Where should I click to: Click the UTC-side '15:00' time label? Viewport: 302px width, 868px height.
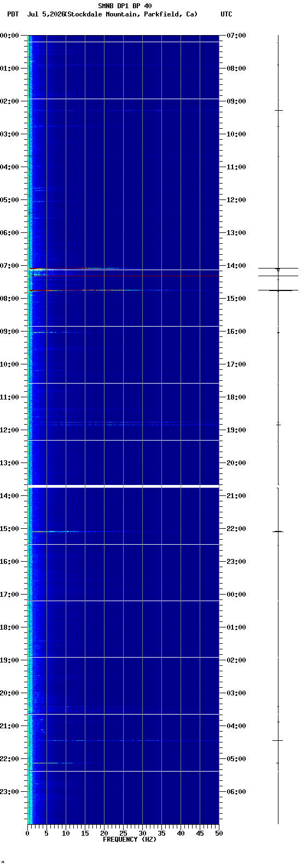coord(236,299)
